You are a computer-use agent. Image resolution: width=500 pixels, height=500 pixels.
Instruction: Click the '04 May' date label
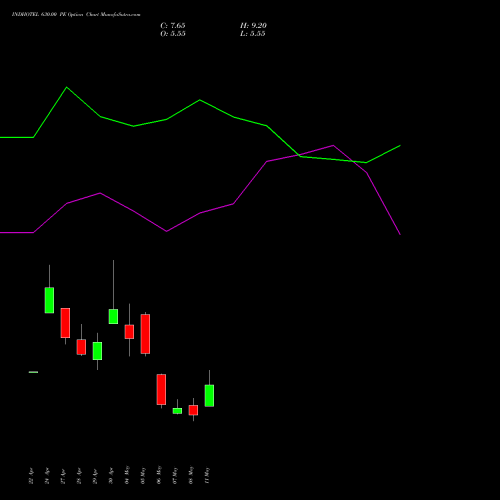[127, 475]
